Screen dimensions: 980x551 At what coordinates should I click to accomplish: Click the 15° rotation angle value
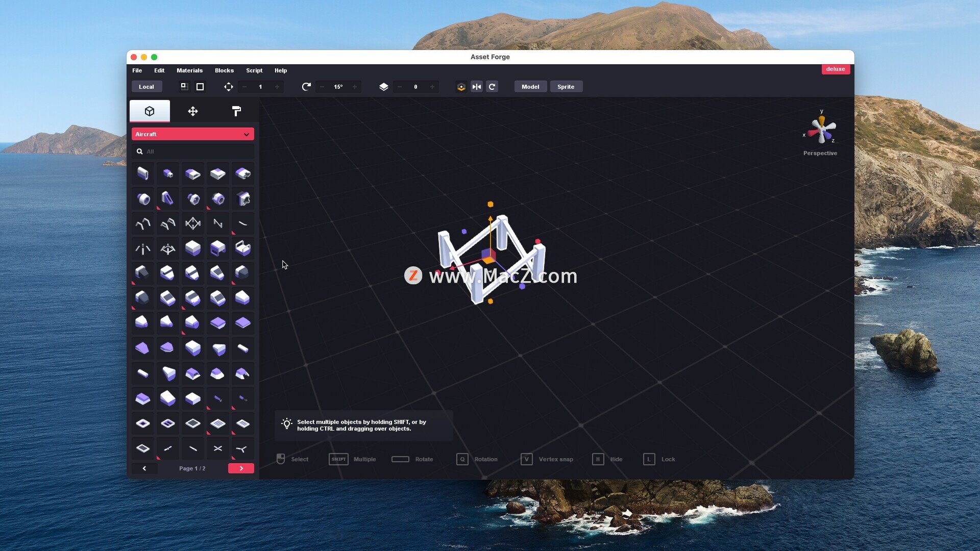coord(338,87)
